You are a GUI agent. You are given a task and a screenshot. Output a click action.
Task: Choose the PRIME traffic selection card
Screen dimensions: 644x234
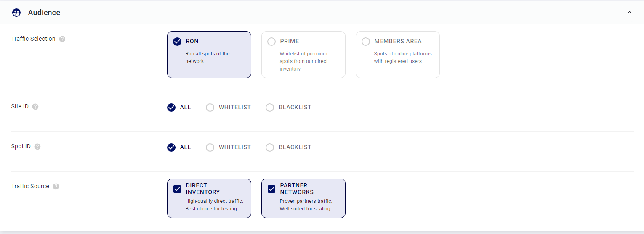(x=303, y=55)
